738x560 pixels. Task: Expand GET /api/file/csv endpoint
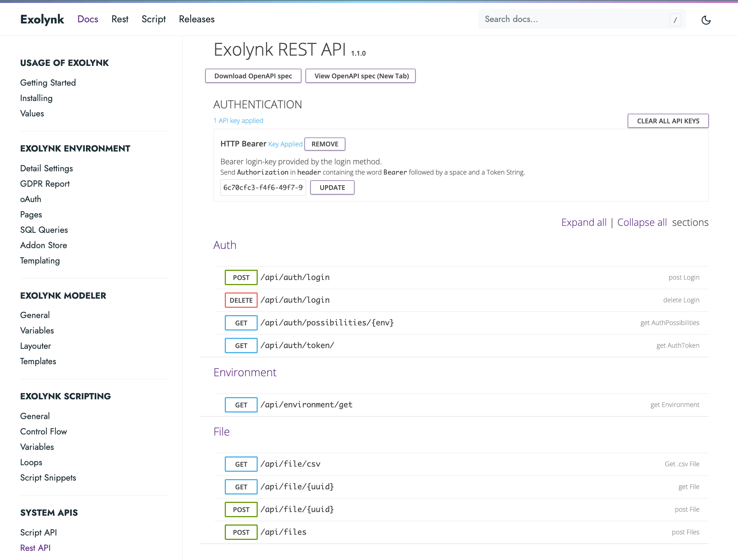[461, 464]
